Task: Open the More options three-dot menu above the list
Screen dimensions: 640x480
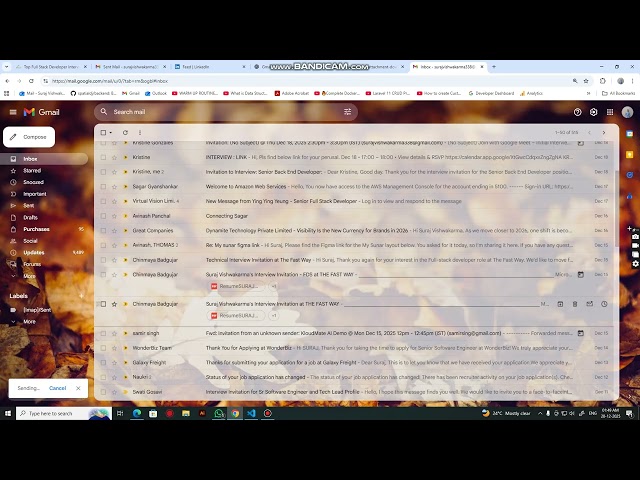Action: point(140,132)
